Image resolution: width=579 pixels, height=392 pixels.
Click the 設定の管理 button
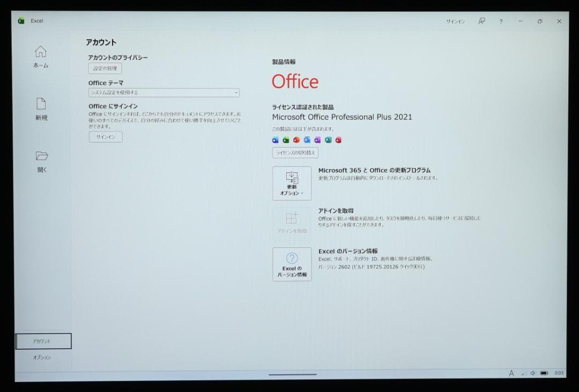coord(105,68)
